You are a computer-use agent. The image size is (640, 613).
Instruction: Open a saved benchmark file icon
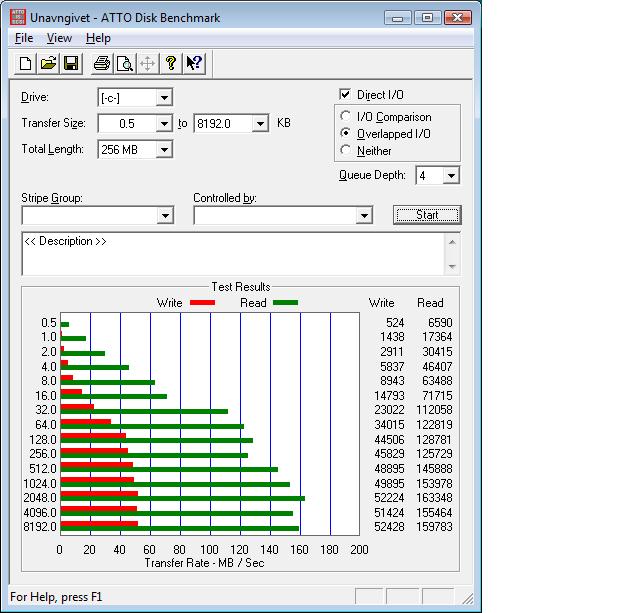click(48, 64)
